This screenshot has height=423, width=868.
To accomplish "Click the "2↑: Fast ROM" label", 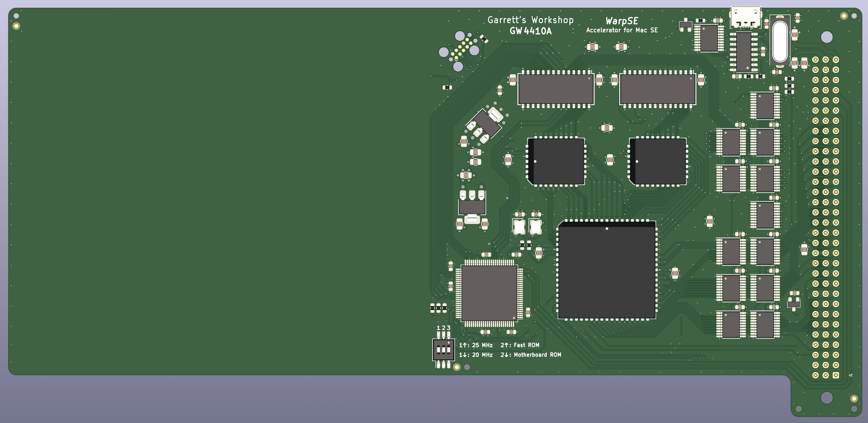I will (x=519, y=345).
